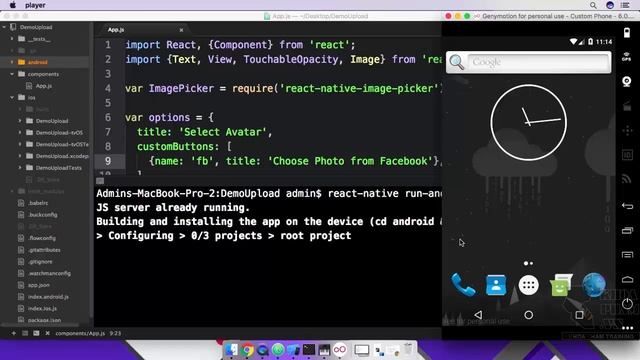Tap the Android Recents square button
Viewport: 640px width, 360px height.
[579, 315]
